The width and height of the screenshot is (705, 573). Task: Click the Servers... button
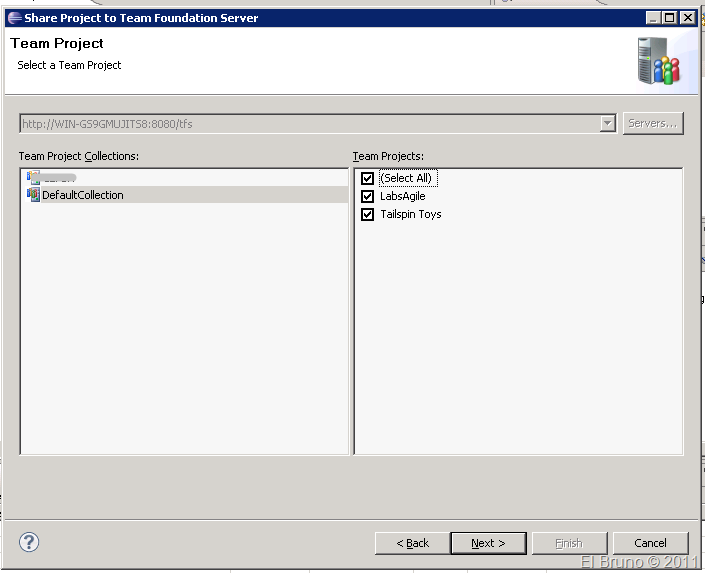click(653, 124)
